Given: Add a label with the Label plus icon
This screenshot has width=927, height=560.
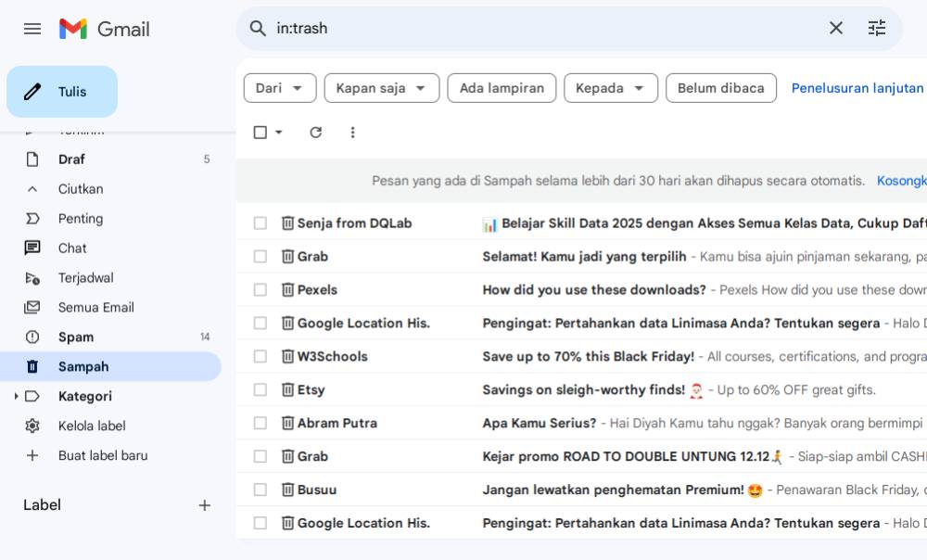Looking at the screenshot, I should (205, 505).
